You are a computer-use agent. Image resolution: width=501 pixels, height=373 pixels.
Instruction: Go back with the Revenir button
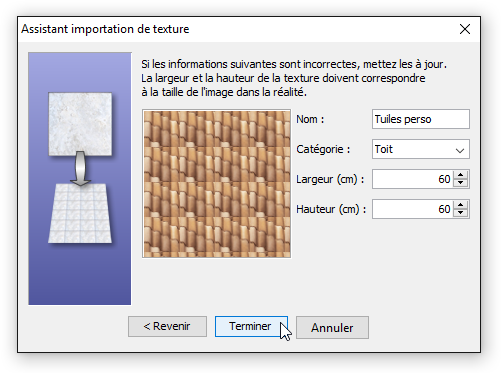(x=167, y=326)
